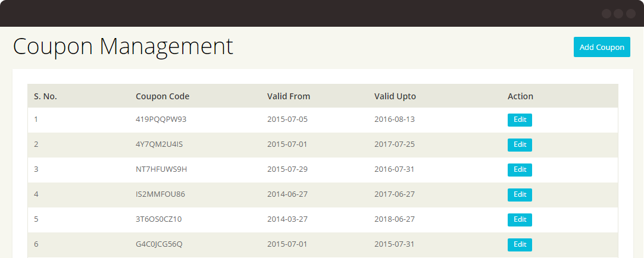Click the Action column header

click(520, 96)
